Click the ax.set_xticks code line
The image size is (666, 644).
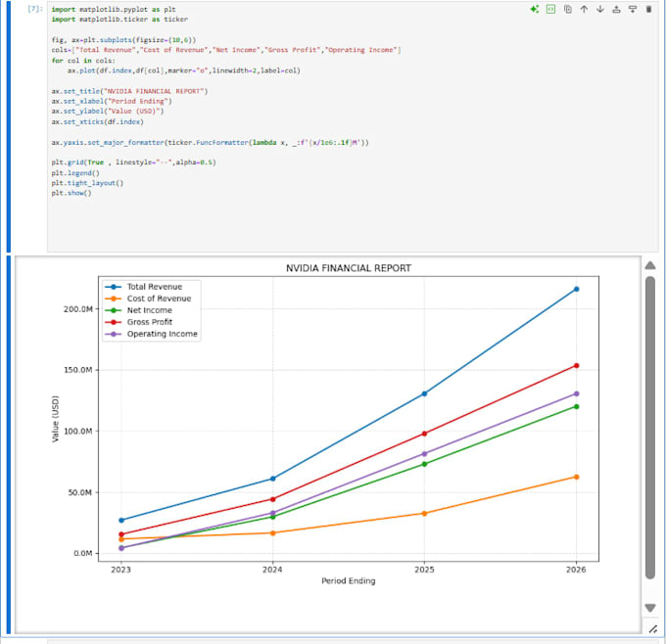[97, 121]
